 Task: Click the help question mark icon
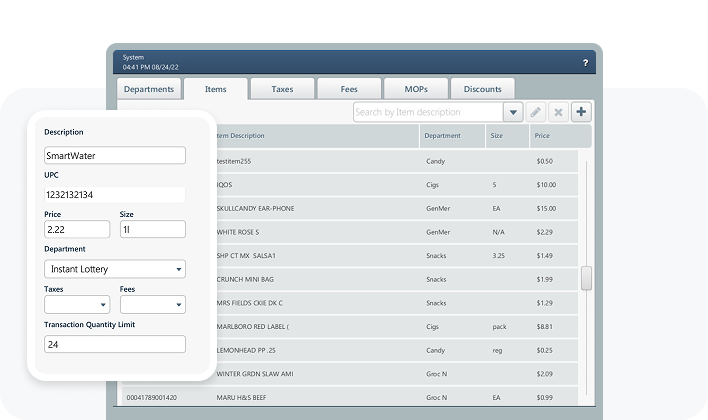pyautogui.click(x=585, y=63)
